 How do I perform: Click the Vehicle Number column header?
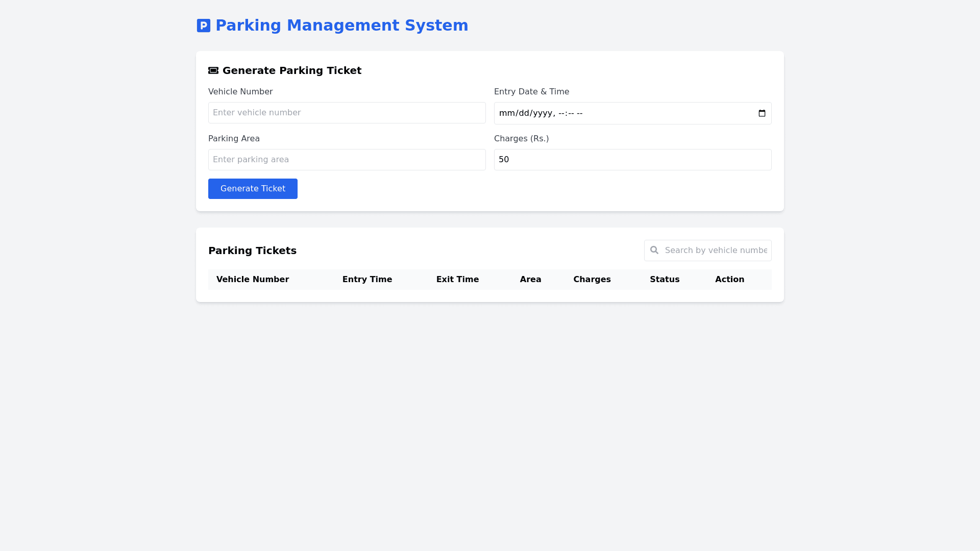pyautogui.click(x=253, y=280)
